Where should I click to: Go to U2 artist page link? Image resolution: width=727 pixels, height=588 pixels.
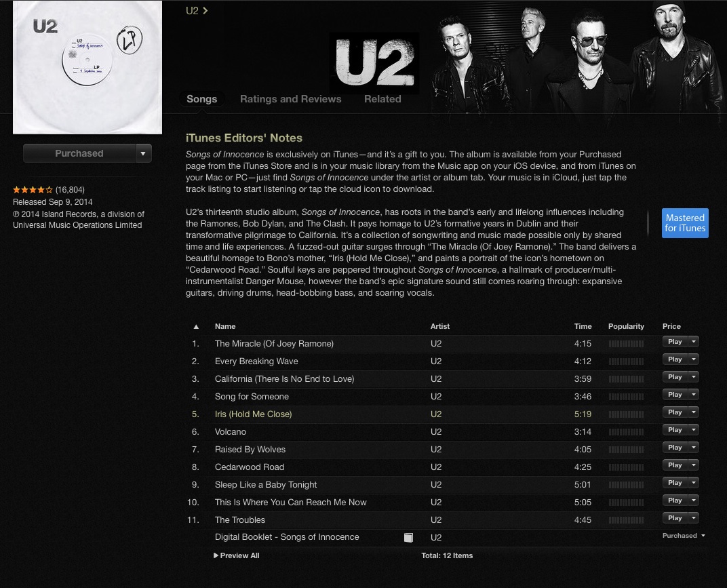[197, 11]
